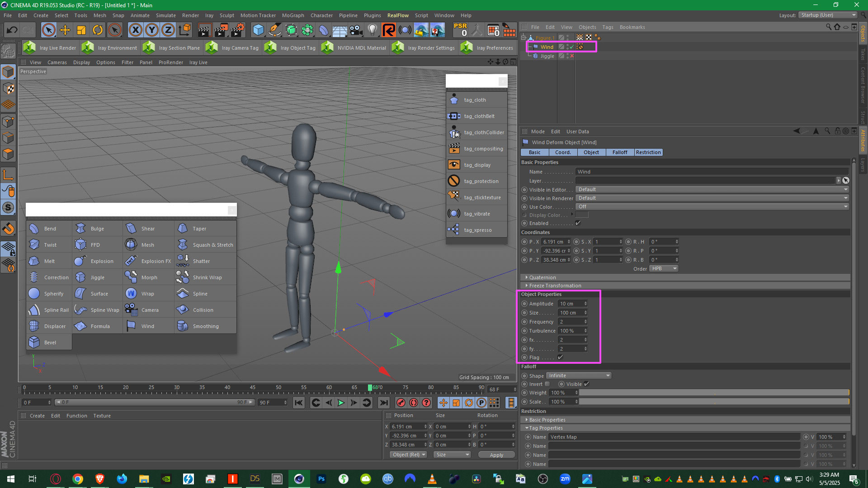Toggle Falloff Visible checkbox
The height and width of the screenshot is (488, 868).
click(x=586, y=384)
